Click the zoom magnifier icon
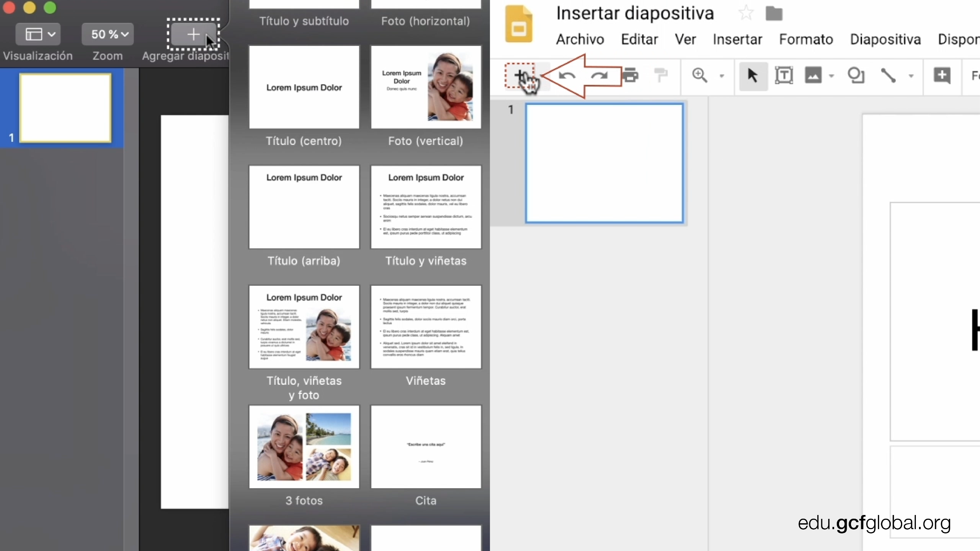 click(699, 75)
